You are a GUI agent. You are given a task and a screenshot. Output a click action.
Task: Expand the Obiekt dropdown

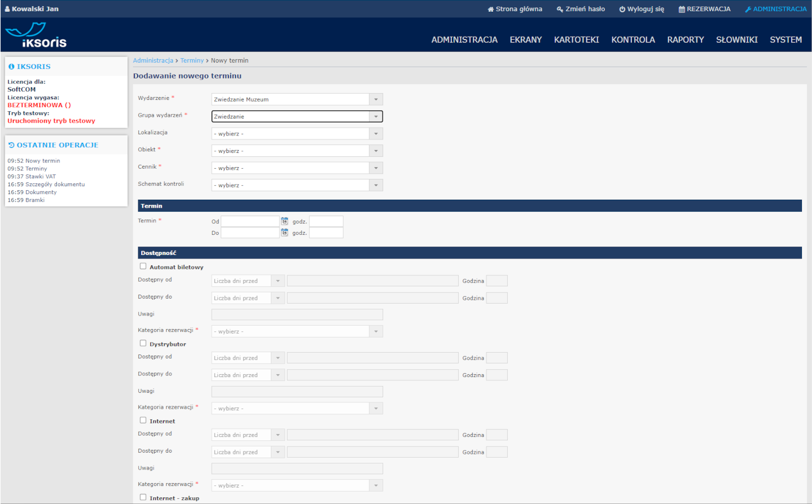coord(297,151)
